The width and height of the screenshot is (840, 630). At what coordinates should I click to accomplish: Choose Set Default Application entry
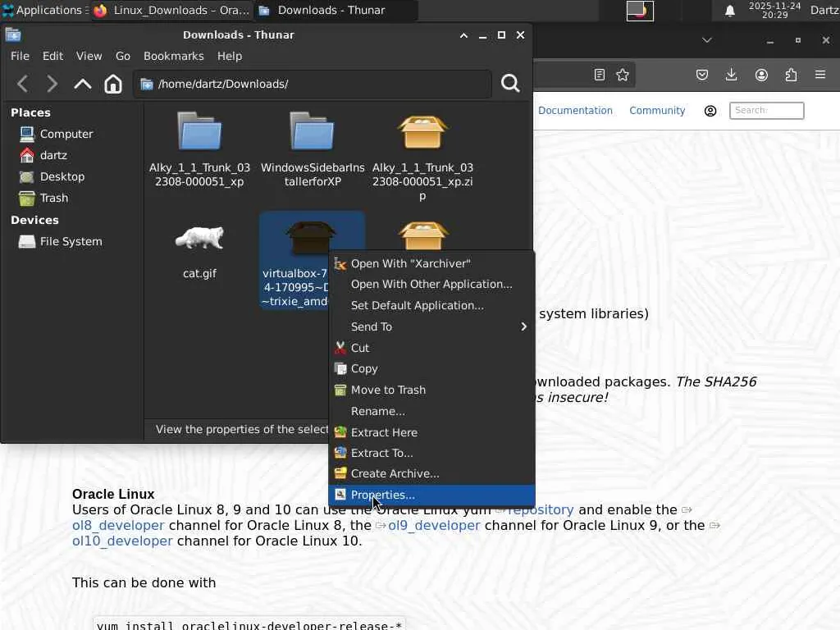coord(431,305)
